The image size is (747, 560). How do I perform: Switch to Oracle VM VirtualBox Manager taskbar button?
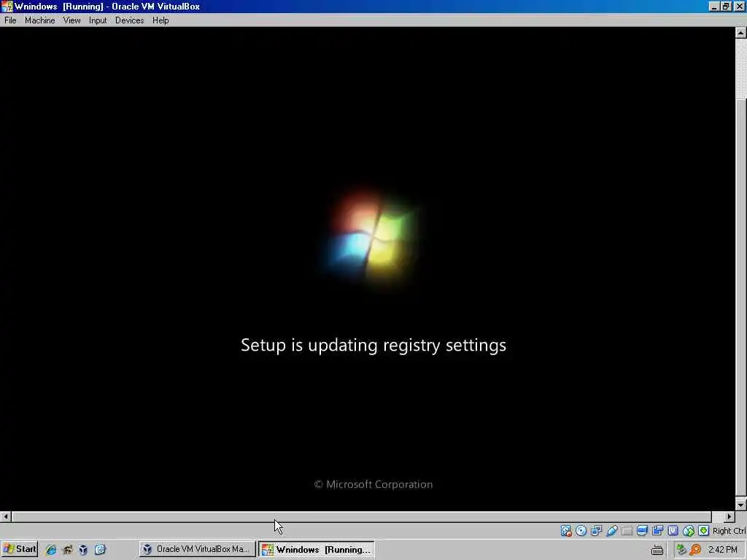(x=198, y=549)
